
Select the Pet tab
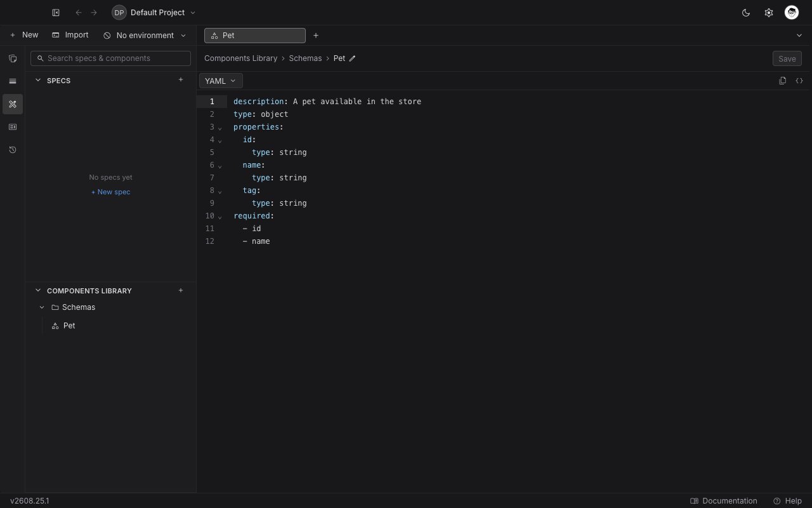coord(255,36)
